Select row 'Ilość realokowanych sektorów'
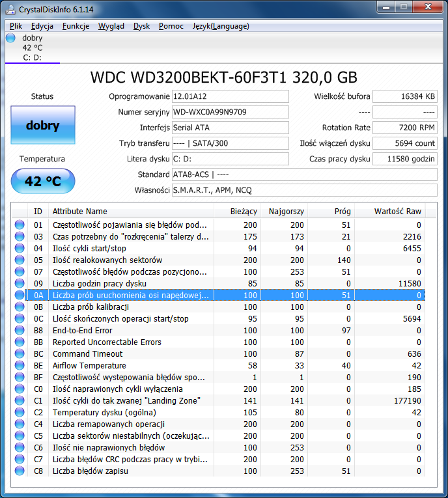The height and width of the screenshot is (498, 448). tap(218, 260)
